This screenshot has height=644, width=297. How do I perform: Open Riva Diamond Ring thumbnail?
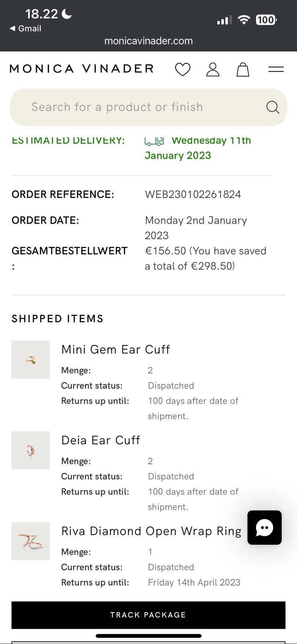[31, 541]
